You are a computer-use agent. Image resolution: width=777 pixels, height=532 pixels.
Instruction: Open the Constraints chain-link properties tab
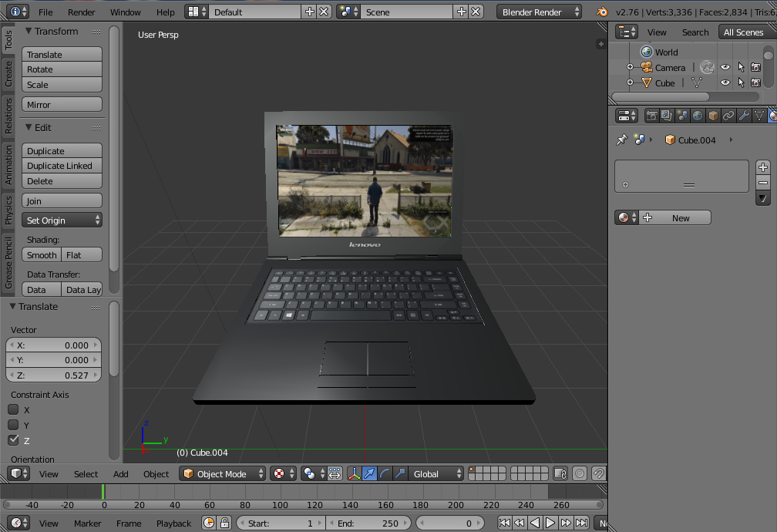pos(728,116)
